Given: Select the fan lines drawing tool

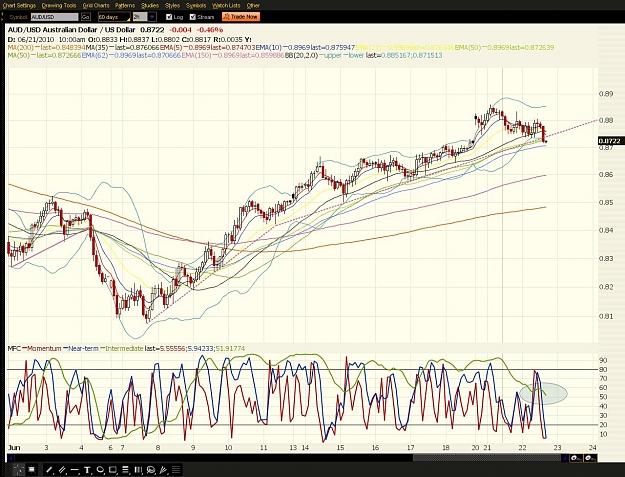Looking at the screenshot, I should (x=163, y=470).
